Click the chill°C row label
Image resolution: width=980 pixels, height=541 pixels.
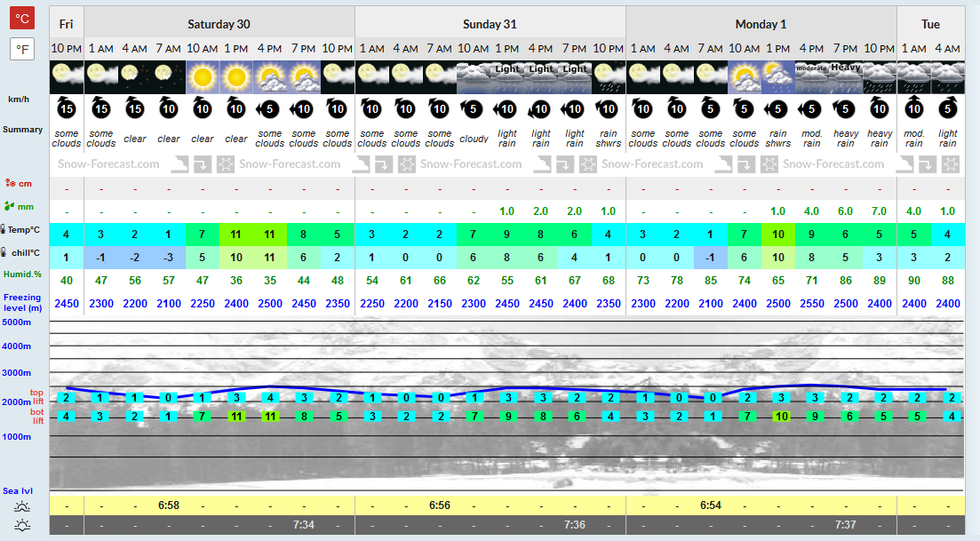click(20, 252)
